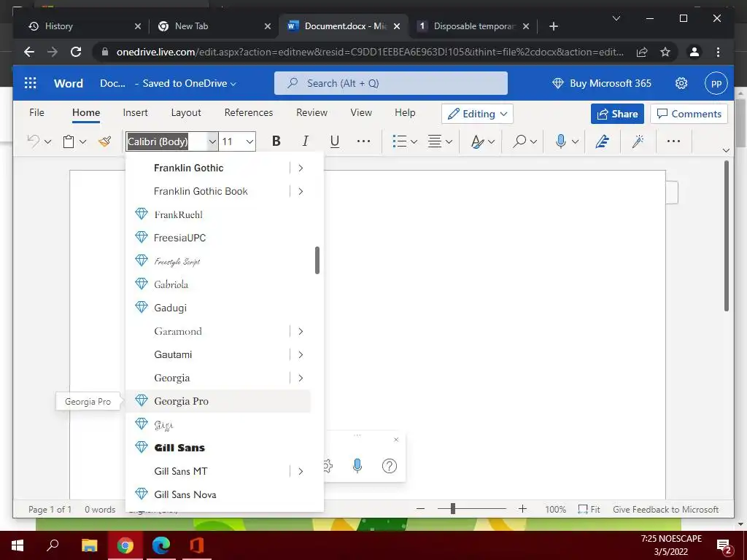This screenshot has height=560, width=747.
Task: Open the Editing mode dropdown
Action: coord(477,114)
